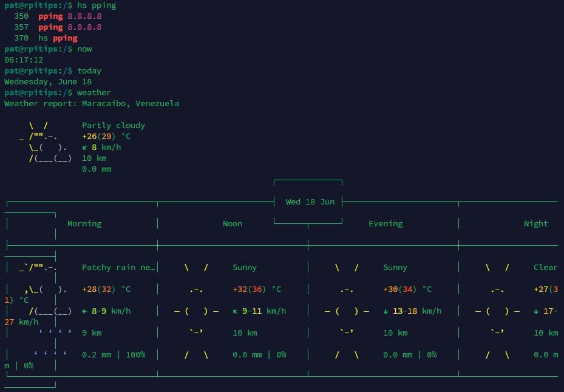Select the sunny ASCII icon in the Noon column
This screenshot has height=392, width=564.
(195, 311)
